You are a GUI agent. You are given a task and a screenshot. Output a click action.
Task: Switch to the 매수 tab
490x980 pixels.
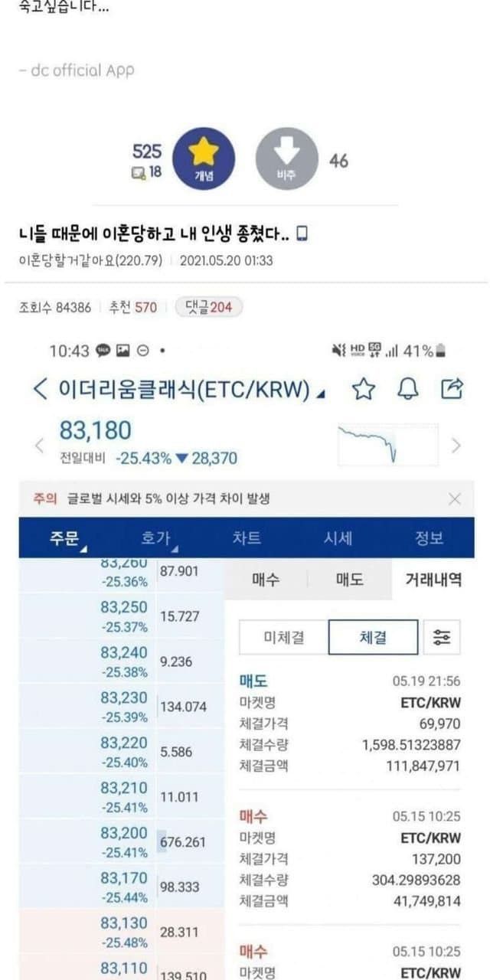(266, 580)
